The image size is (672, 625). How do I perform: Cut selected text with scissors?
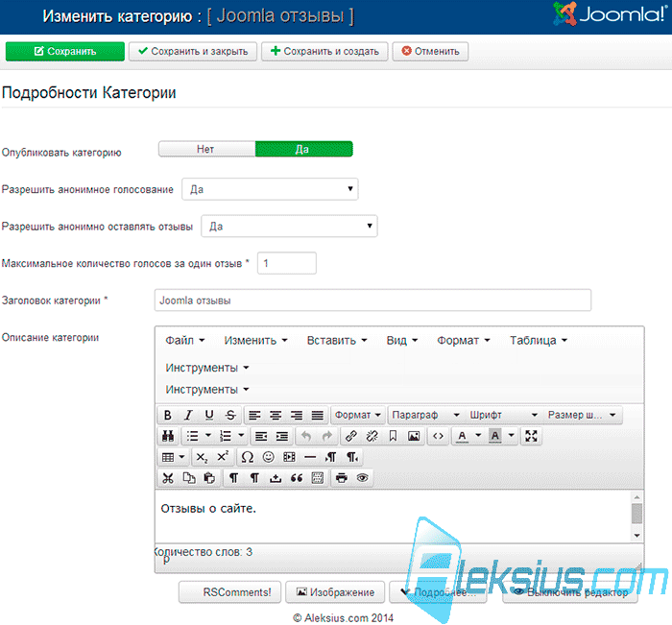(x=168, y=478)
